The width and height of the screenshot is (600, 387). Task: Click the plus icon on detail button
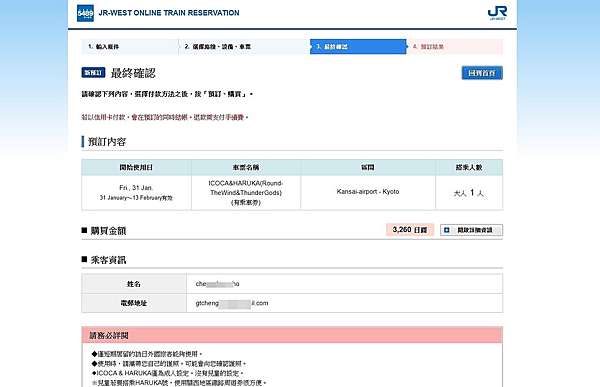tap(447, 230)
